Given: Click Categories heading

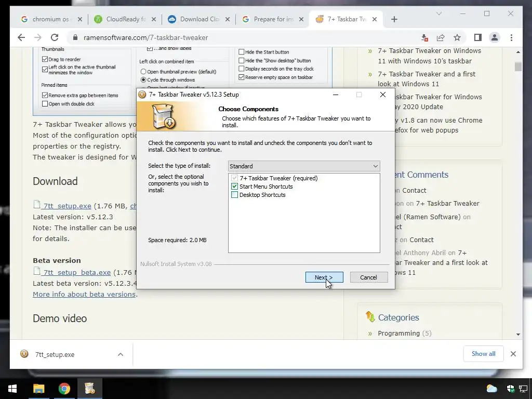Looking at the screenshot, I should point(398,317).
